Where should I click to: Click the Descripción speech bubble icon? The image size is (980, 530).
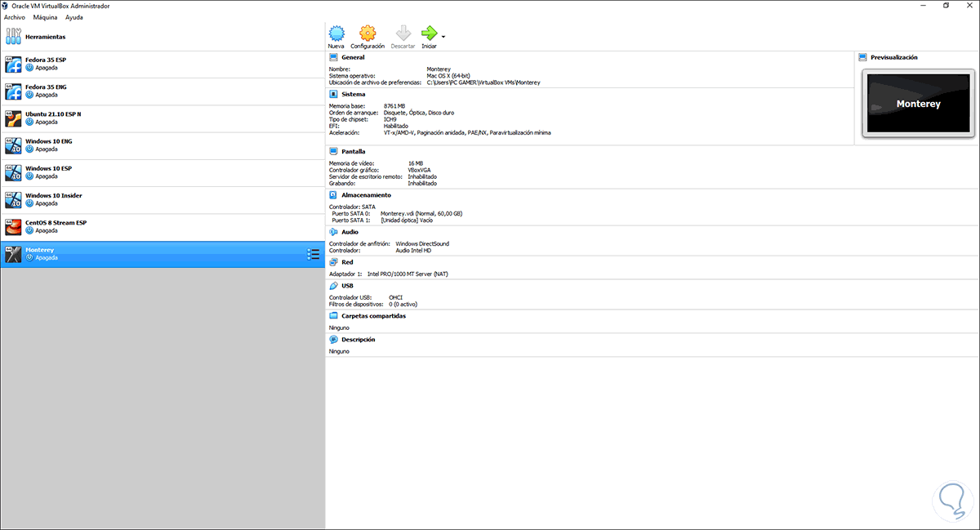[x=333, y=339]
